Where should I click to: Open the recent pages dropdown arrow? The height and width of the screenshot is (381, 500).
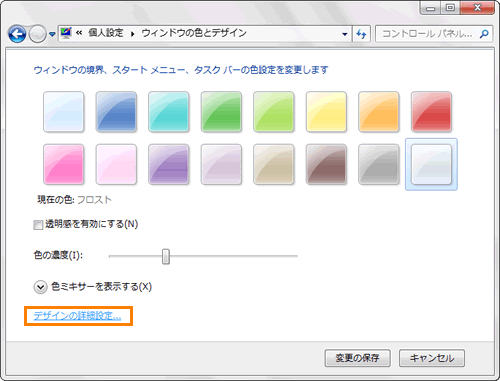[x=52, y=34]
